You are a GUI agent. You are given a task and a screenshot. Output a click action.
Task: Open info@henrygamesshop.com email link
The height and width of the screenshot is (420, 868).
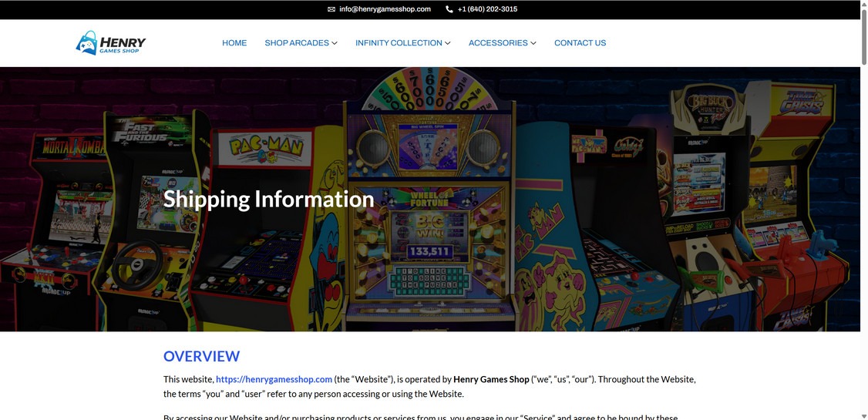pos(385,9)
